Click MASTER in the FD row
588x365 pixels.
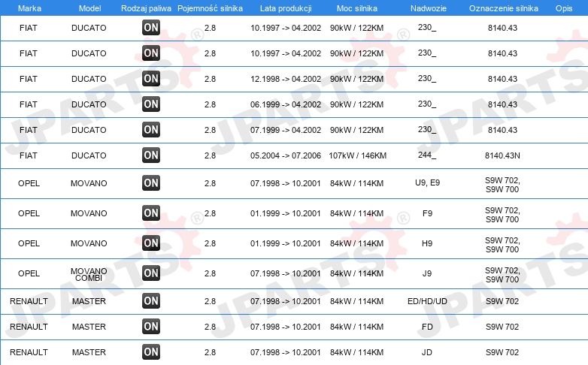coord(89,327)
